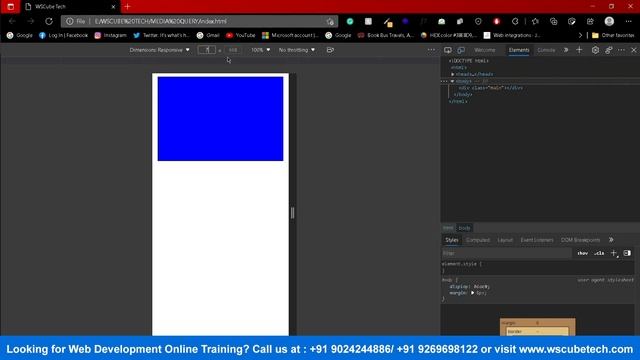Show more bookmarks overflow chevron
640x360 pixels.
[580, 36]
